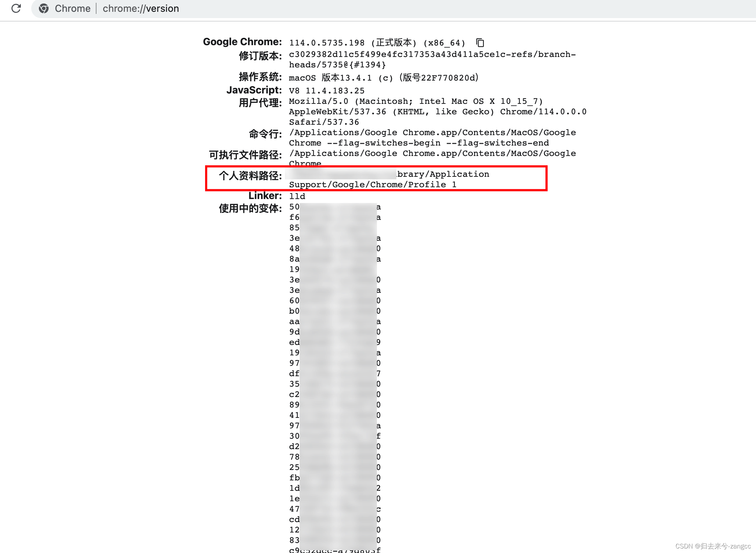Select the revision hash c3029382d11c5f... text

[x=432, y=54]
